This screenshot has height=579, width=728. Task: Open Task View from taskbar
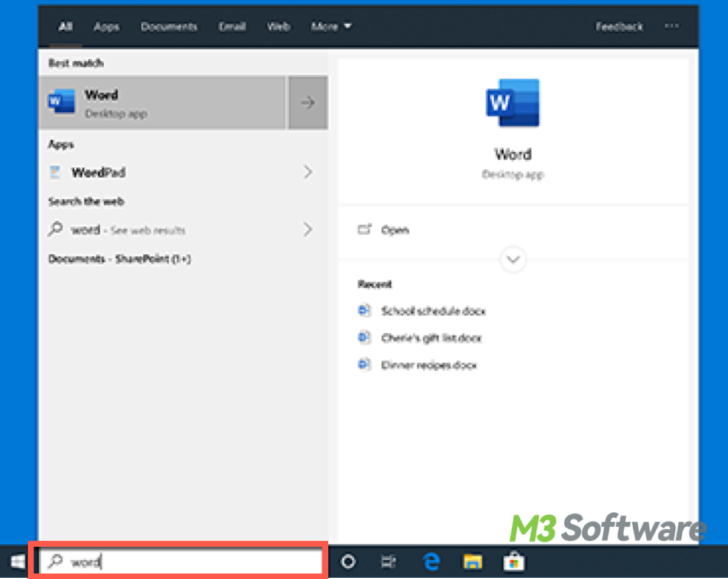387,563
